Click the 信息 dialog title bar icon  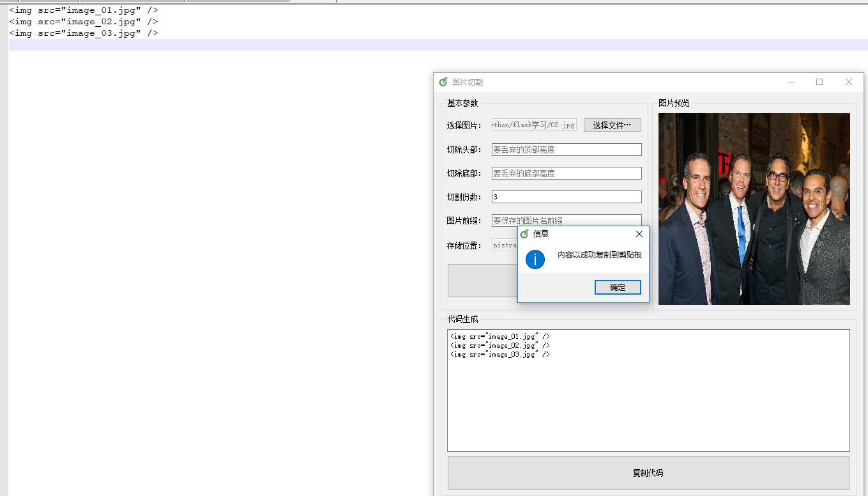click(525, 234)
